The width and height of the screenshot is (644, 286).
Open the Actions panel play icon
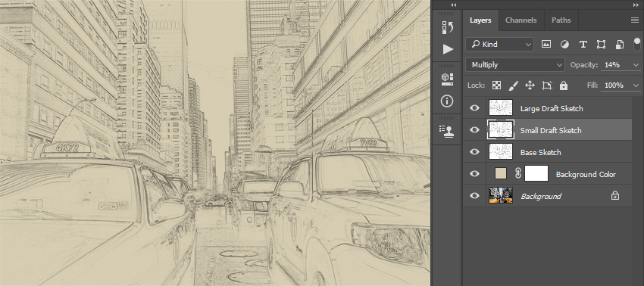click(448, 49)
